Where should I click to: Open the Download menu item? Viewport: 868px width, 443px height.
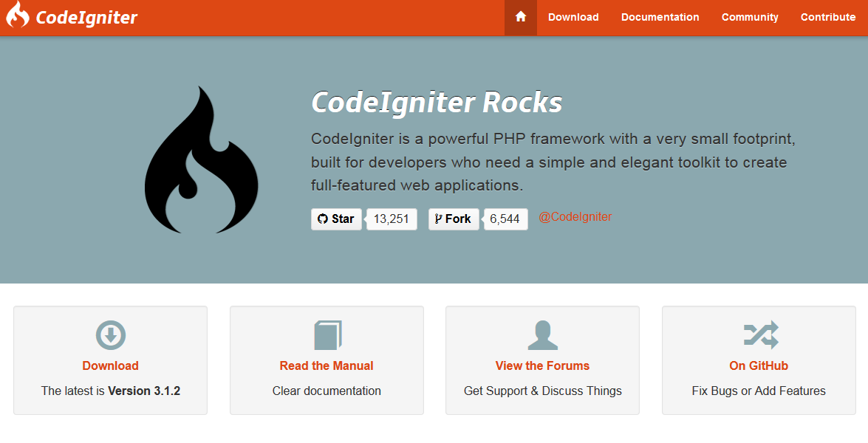[573, 16]
